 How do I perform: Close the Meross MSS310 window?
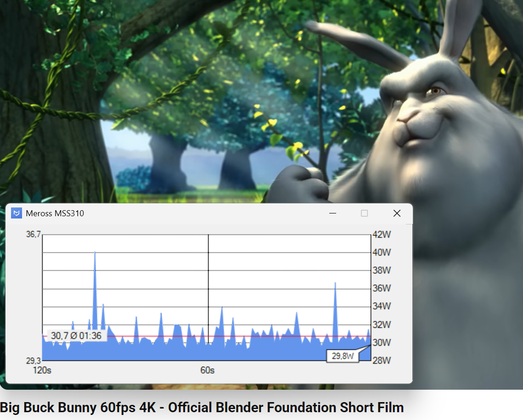397,213
